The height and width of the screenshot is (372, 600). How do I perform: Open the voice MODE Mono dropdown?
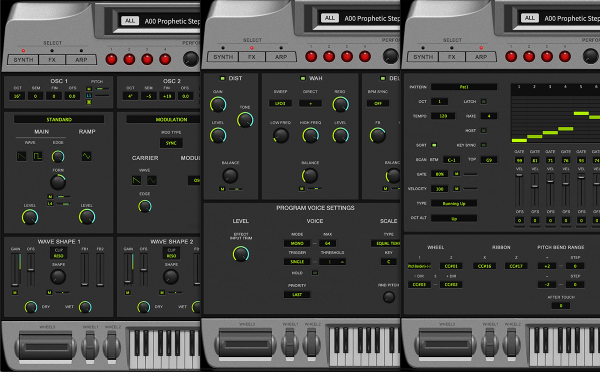[297, 243]
